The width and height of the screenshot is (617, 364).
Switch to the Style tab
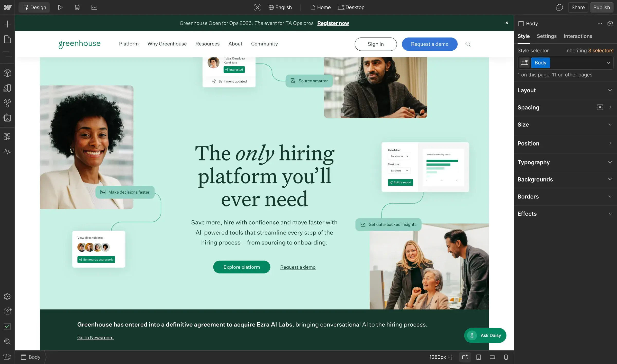523,36
